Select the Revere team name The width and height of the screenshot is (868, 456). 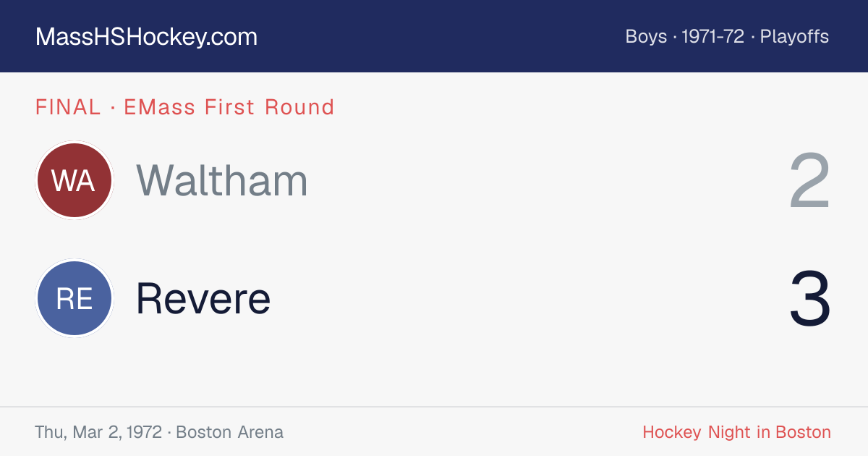click(x=203, y=299)
